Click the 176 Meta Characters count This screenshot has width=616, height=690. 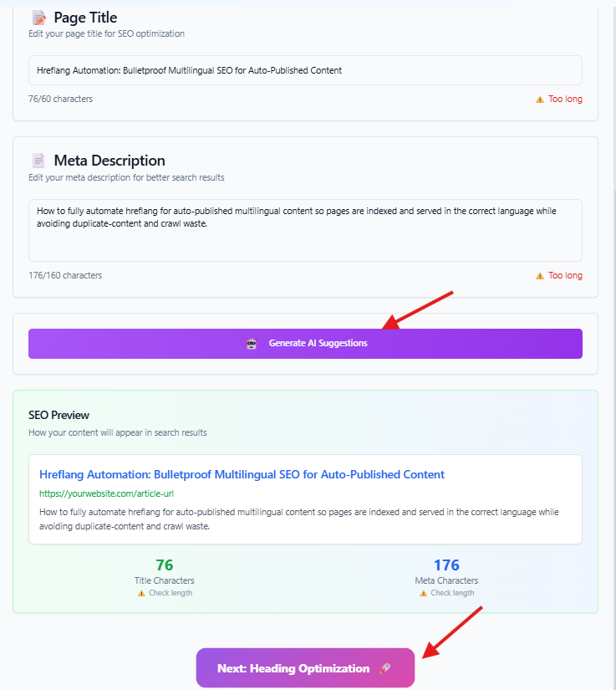446,565
